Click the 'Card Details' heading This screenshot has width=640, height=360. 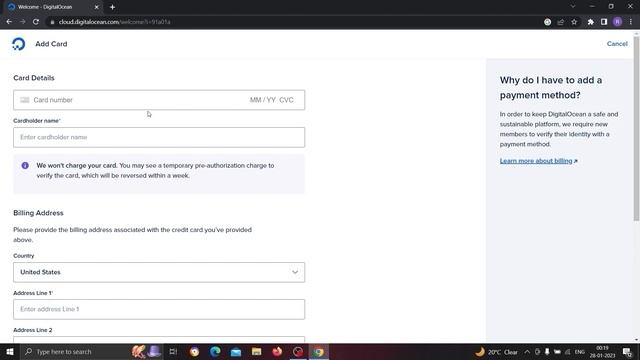click(x=34, y=78)
